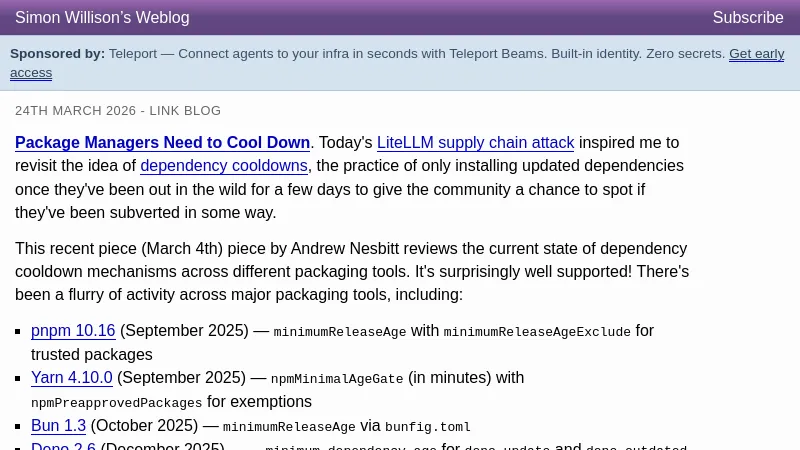
Task: Click the 24TH MARCH 2026 date text
Action: point(72,111)
